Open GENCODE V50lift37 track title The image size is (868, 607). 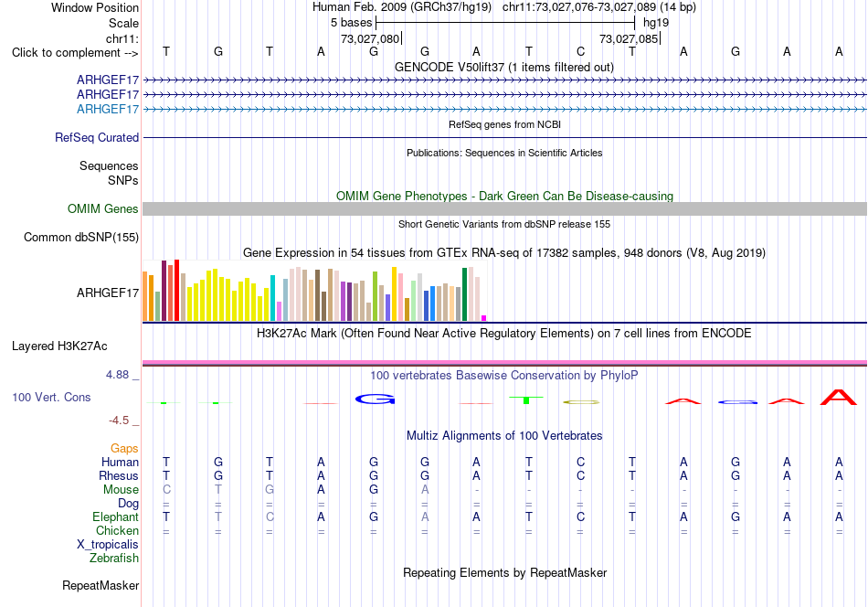(x=504, y=67)
